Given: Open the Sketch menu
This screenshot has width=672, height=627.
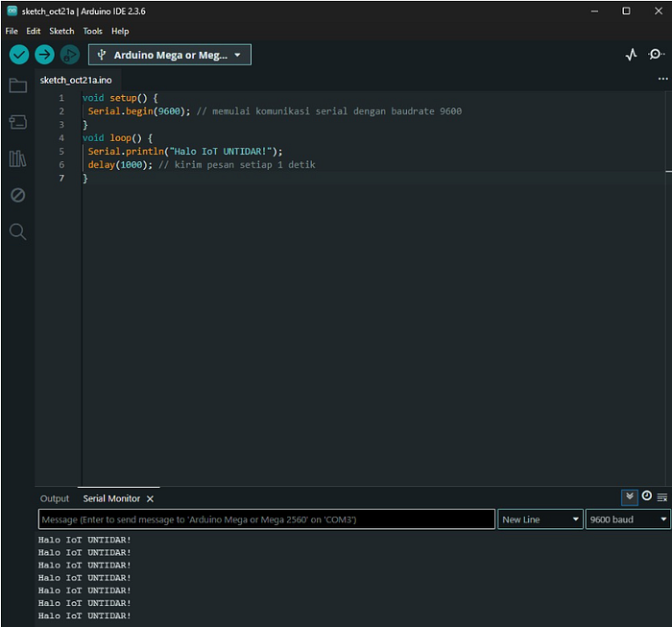Looking at the screenshot, I should (x=61, y=32).
